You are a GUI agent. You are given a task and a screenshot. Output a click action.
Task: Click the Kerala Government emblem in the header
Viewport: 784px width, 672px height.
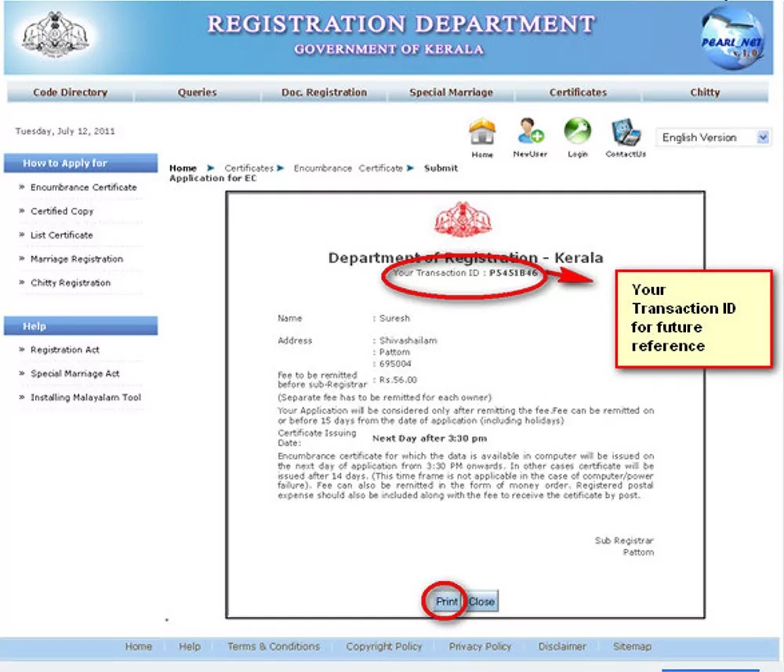click(53, 35)
